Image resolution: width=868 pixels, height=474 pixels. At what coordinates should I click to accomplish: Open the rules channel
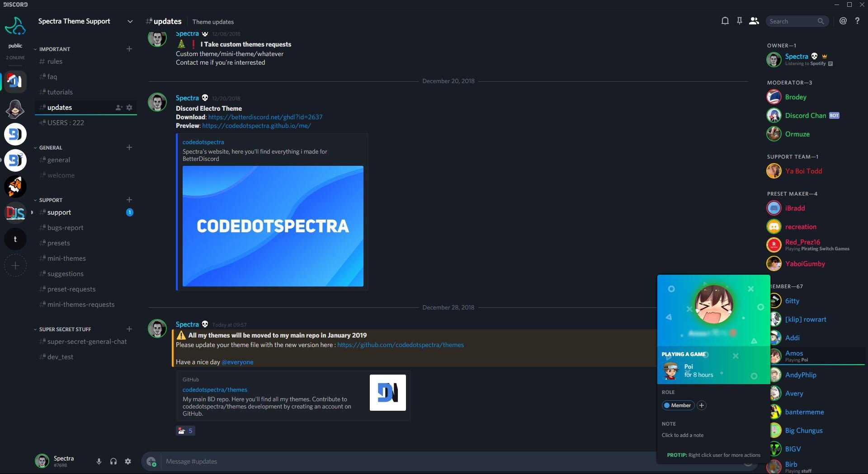[x=86, y=61]
